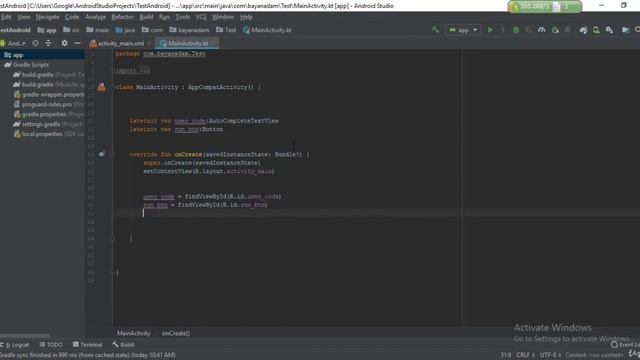This screenshot has height=360, width=640.
Task: Start debugging with the green bug icon
Action: (x=516, y=30)
